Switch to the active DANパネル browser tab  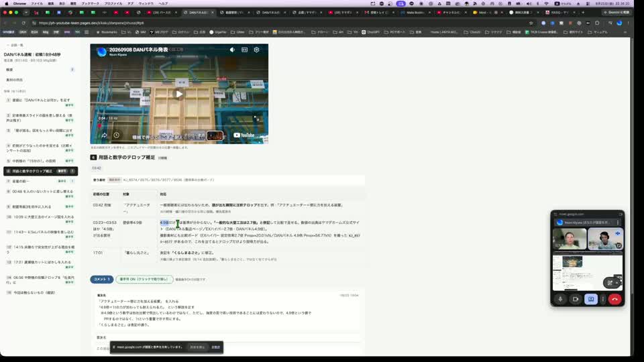[x=198, y=12]
